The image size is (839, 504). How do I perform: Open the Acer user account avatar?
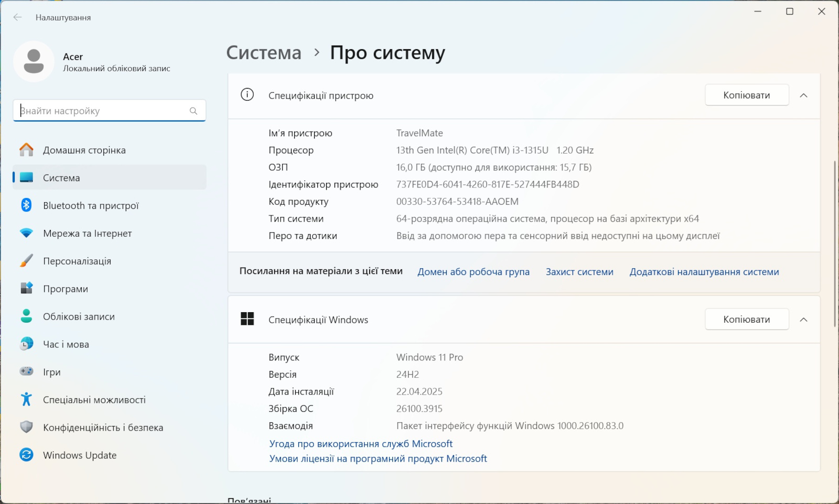(x=34, y=62)
